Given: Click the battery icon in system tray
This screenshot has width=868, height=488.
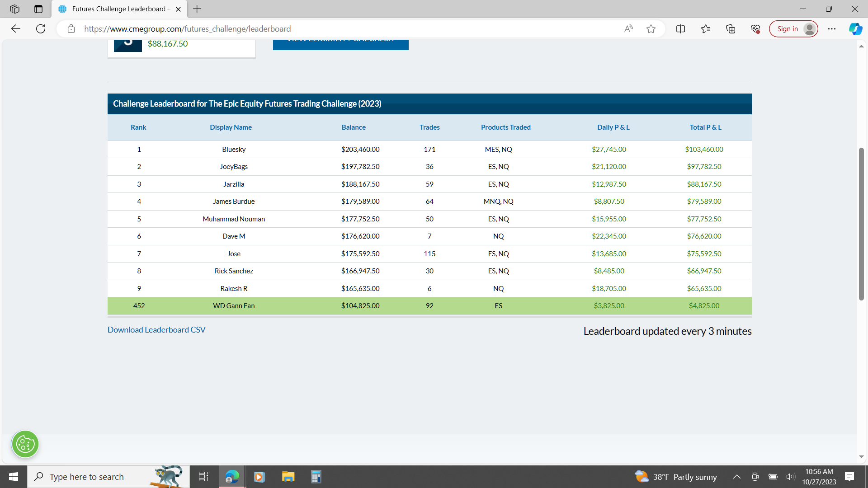Looking at the screenshot, I should click(x=773, y=477).
